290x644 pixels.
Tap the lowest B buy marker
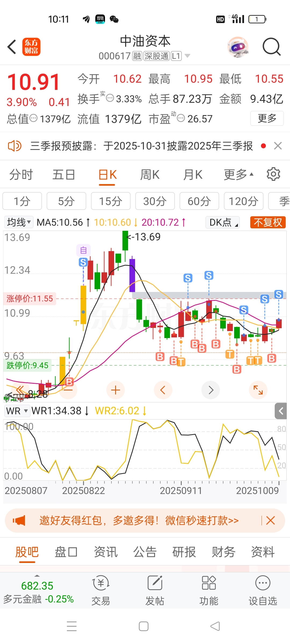[x=69, y=382]
